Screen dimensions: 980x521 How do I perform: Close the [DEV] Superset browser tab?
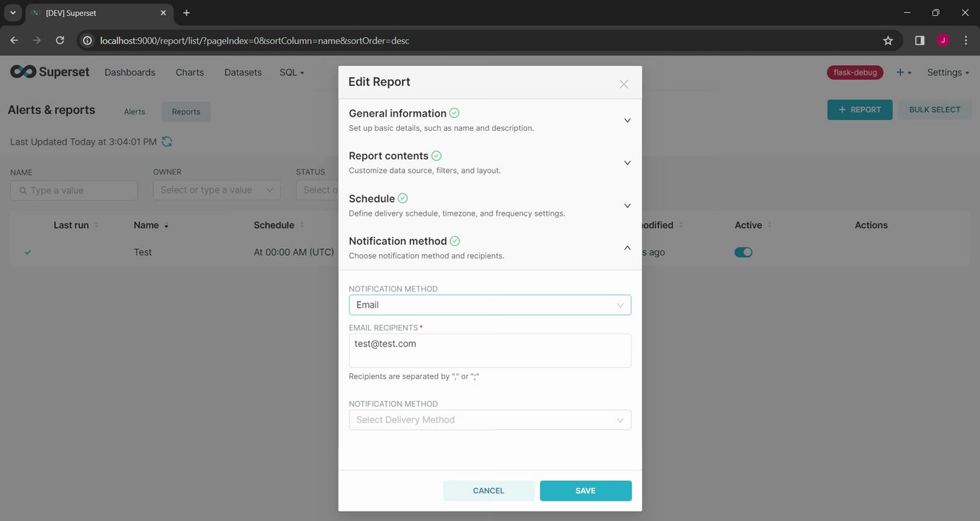tap(163, 13)
